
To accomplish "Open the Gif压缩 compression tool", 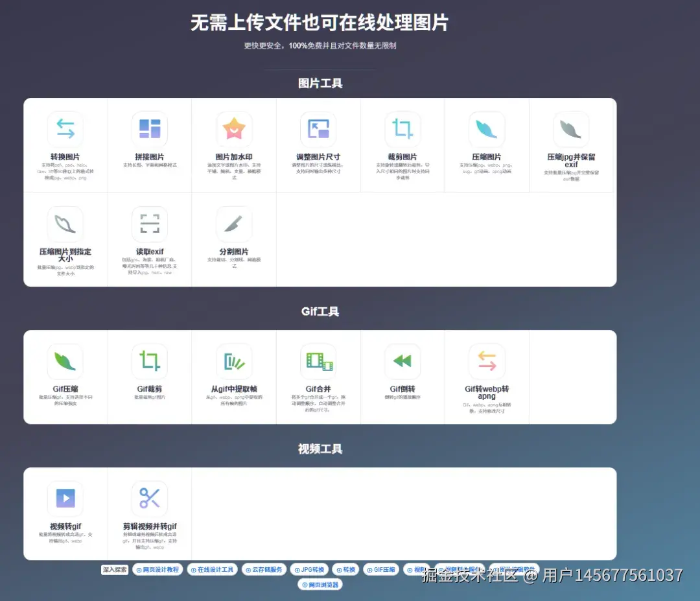I will [x=64, y=361].
